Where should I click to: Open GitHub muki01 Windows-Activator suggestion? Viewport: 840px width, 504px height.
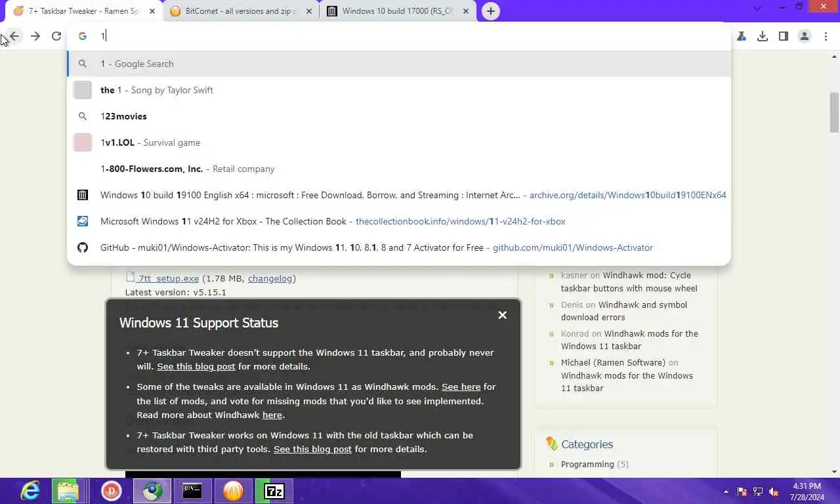click(399, 247)
